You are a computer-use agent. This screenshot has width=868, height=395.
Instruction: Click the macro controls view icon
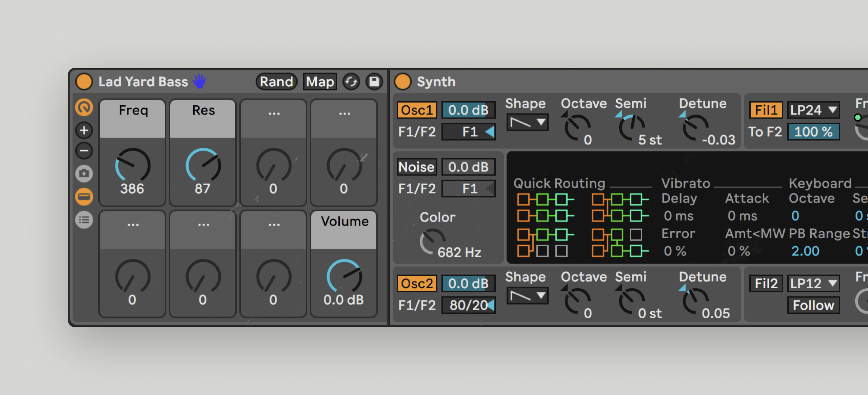84,108
